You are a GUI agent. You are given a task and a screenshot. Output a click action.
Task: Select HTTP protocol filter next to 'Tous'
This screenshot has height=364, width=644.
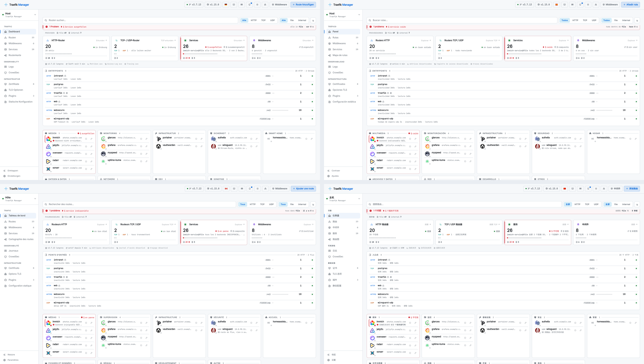pyautogui.click(x=253, y=204)
